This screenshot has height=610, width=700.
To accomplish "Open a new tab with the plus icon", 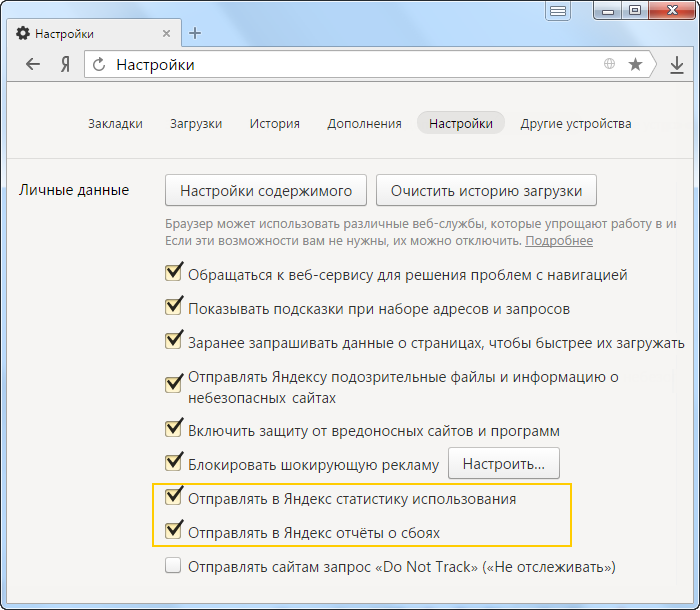I will click(x=195, y=33).
